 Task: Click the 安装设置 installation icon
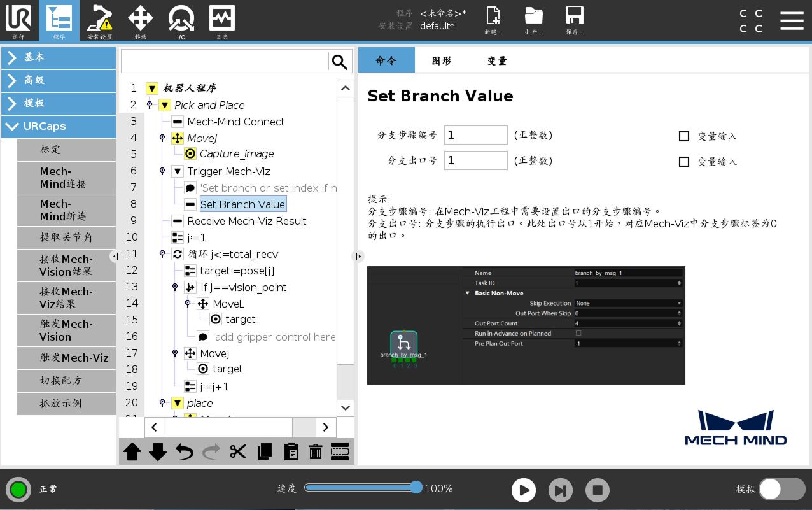tap(99, 21)
